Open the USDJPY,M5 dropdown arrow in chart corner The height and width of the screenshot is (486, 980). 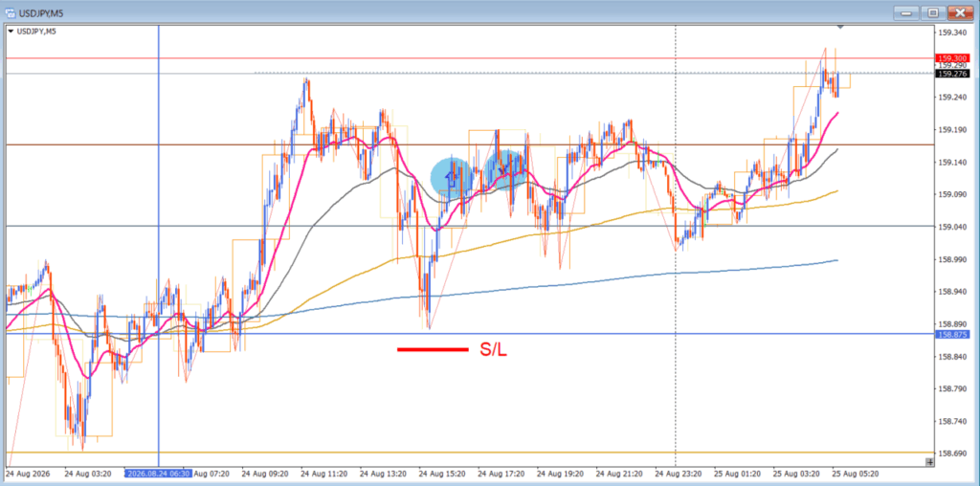pos(11,32)
